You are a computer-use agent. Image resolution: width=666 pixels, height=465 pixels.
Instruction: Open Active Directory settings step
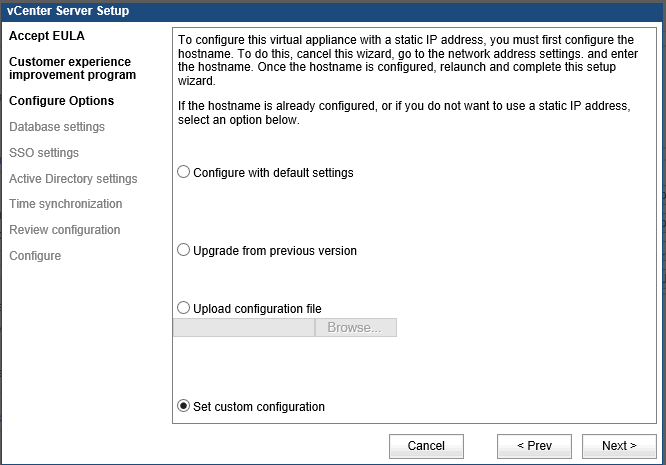coord(73,179)
